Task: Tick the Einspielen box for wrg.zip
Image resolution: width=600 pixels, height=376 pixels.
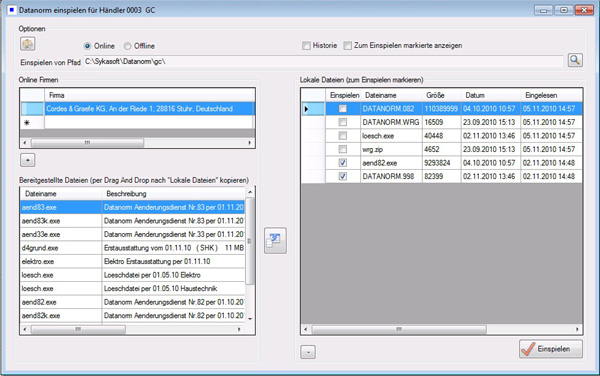Action: point(343,149)
